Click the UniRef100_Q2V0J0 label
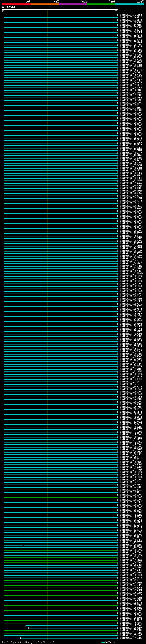 (131, 557)
